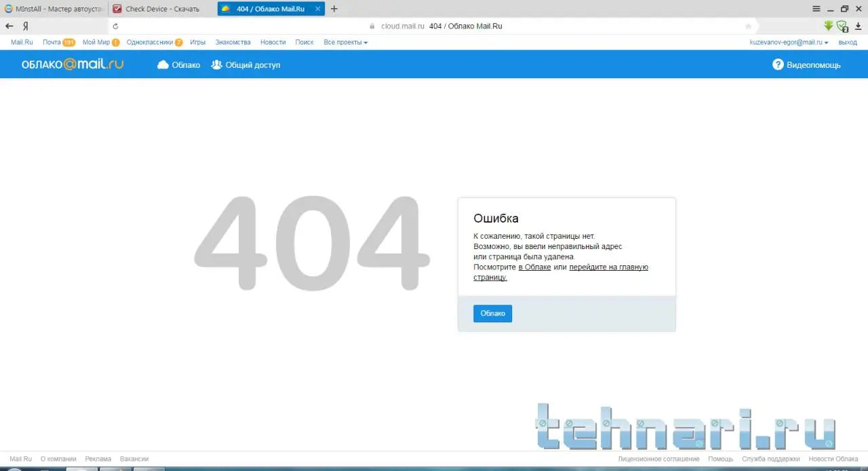Follow the "в Облаке" link

[534, 267]
